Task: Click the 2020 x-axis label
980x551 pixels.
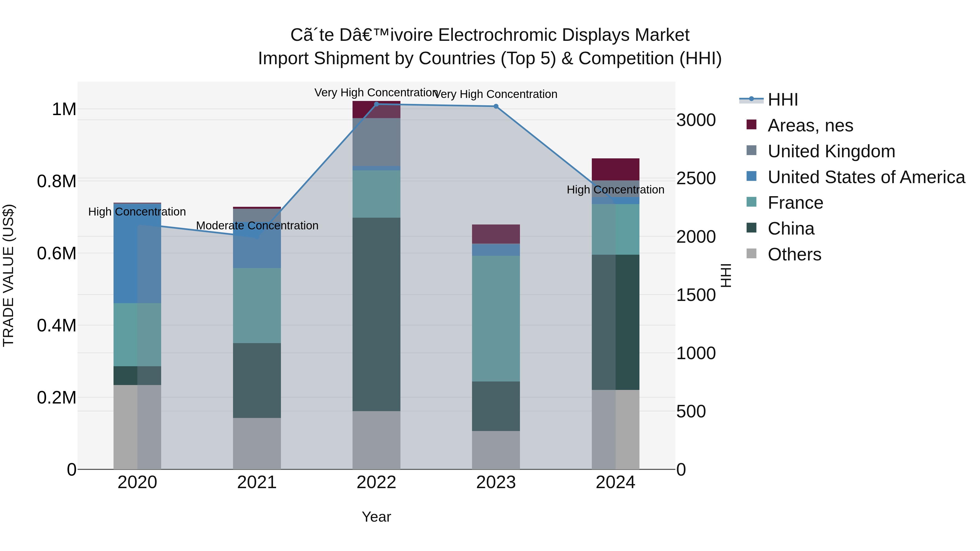Action: point(137,482)
